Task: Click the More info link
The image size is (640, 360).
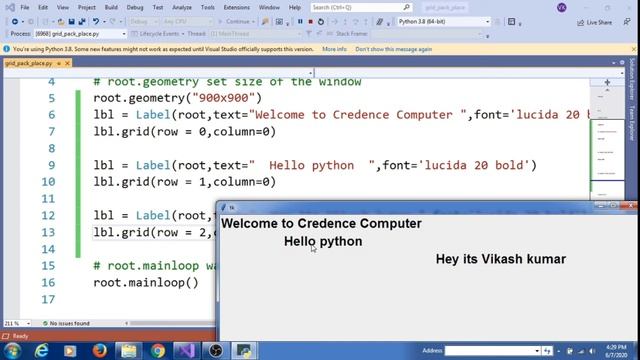Action: (x=334, y=49)
